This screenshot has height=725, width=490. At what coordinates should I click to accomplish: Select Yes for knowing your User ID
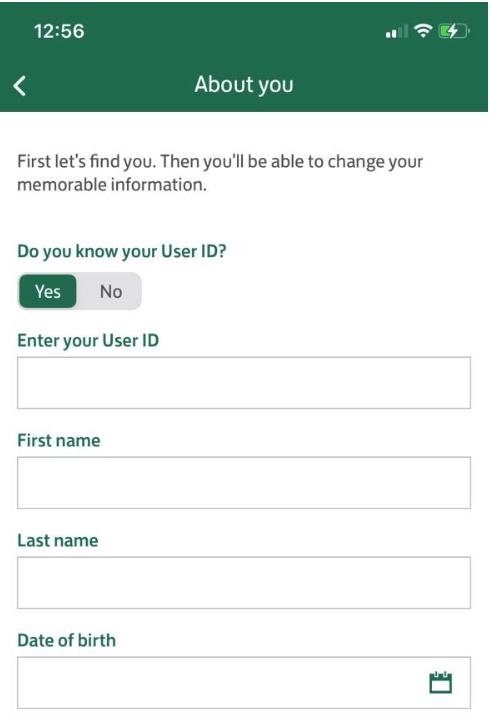pos(48,291)
